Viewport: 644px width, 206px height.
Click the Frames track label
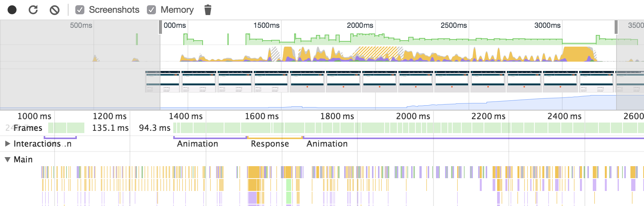click(28, 128)
